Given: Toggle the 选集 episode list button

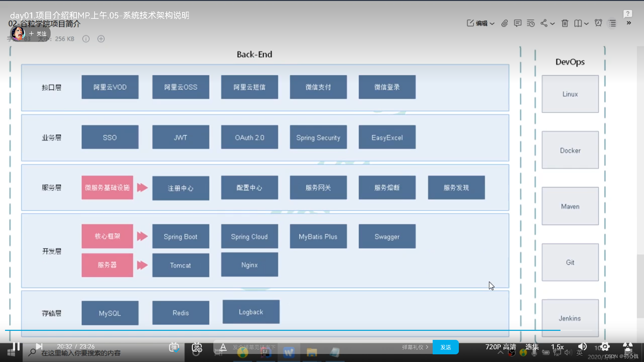Looking at the screenshot, I should tap(532, 347).
